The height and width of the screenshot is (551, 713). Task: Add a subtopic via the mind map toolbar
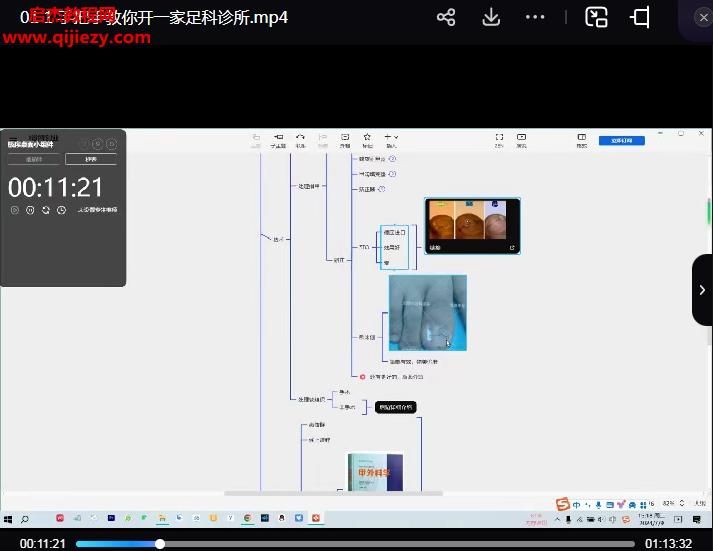point(278,140)
